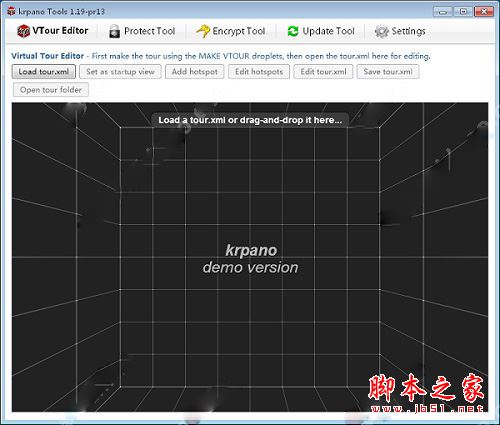Open the Encrypt Tool tab

(x=231, y=31)
